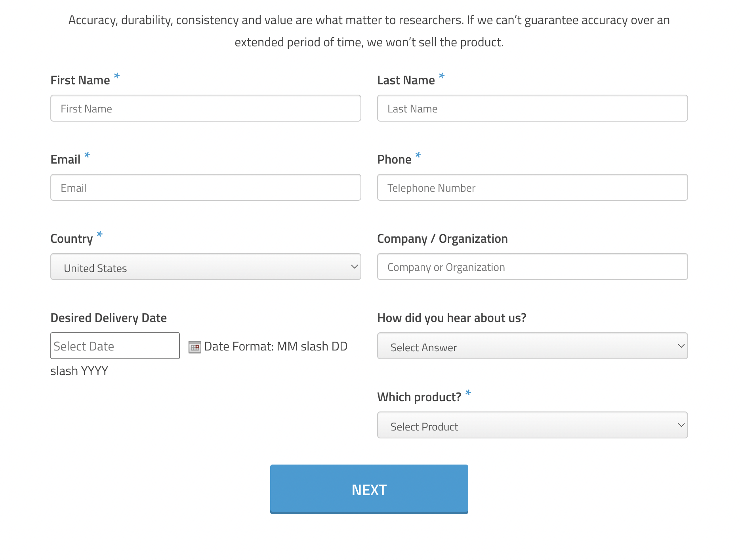Click the Company or Organization field
The width and height of the screenshot is (740, 560).
[532, 267]
